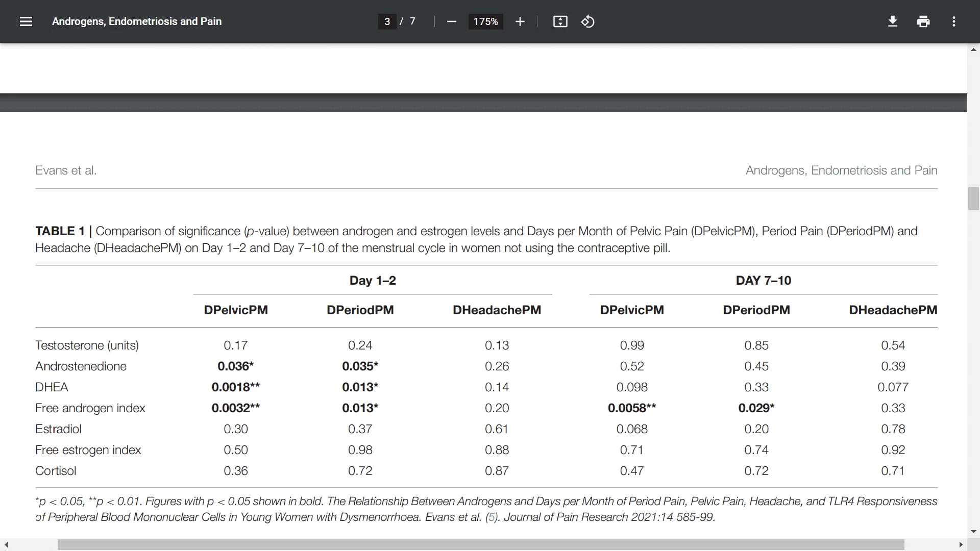Screen dimensions: 980x551
Task: Zoom in with the plus button
Action: tap(520, 21)
